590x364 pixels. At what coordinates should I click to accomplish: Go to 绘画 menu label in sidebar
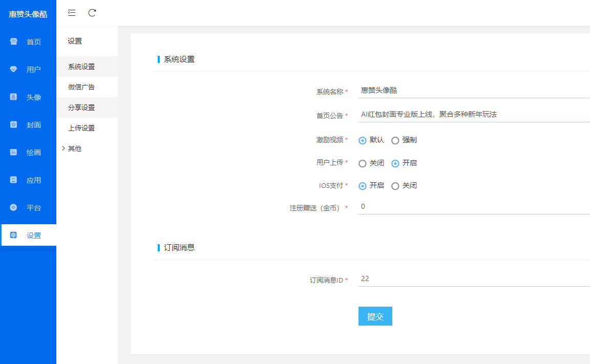coord(34,152)
